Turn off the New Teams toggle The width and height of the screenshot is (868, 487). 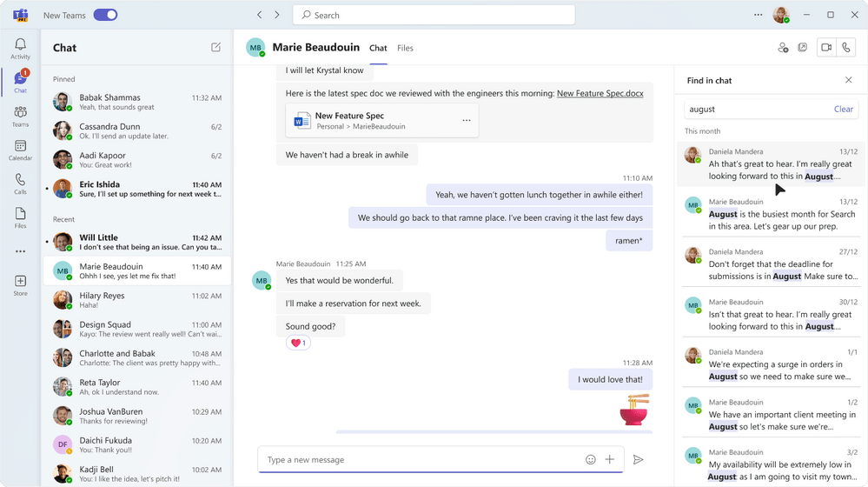coord(105,15)
